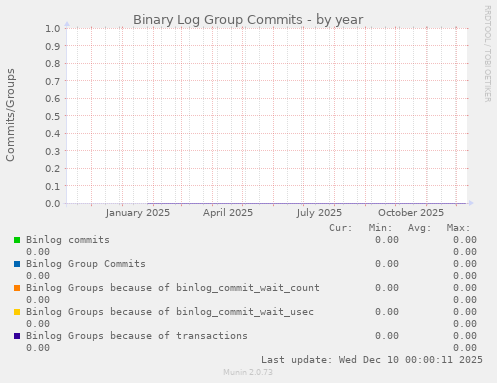This screenshot has height=383, width=497.
Task: Click the purple transactions legend swatch
Action: [17, 336]
